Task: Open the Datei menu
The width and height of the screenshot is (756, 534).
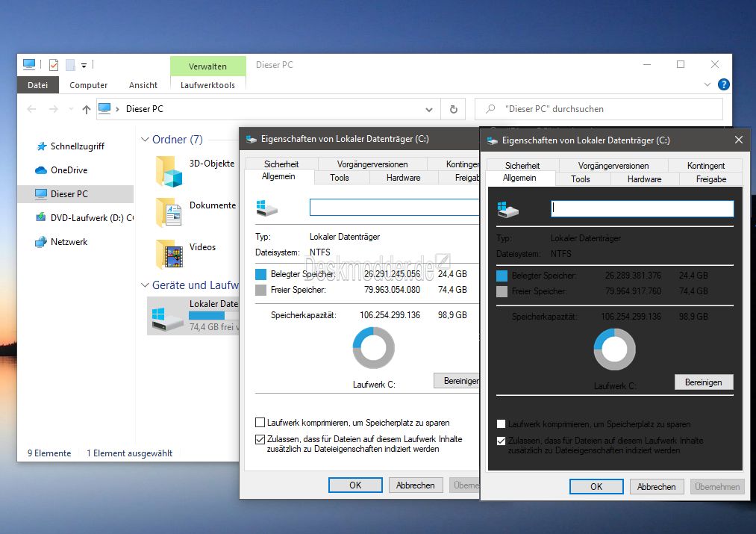Action: (x=37, y=85)
